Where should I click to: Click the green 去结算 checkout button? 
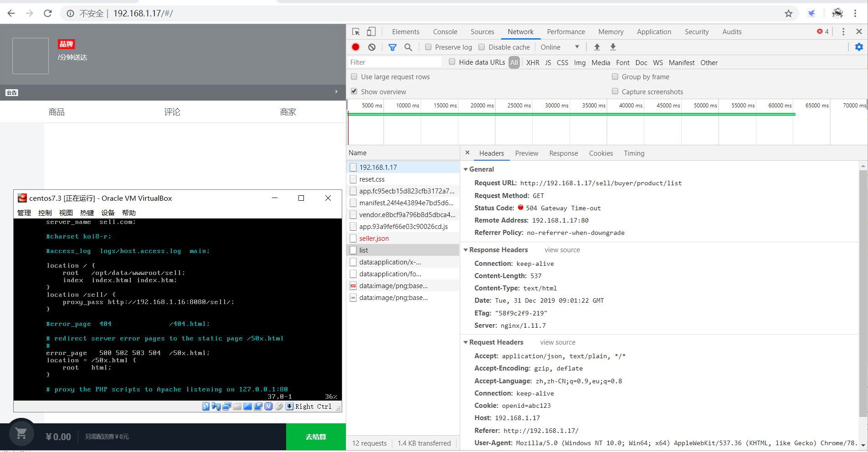[x=316, y=437]
